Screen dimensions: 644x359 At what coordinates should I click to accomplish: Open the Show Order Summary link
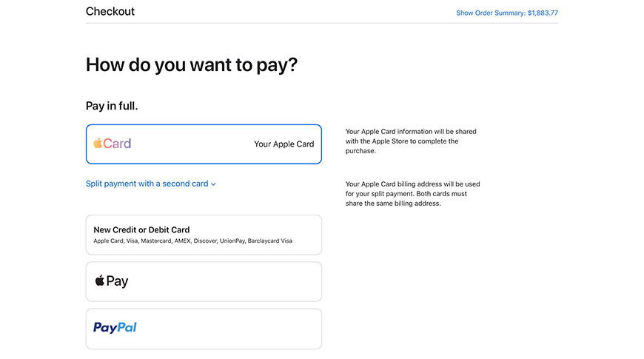point(490,13)
